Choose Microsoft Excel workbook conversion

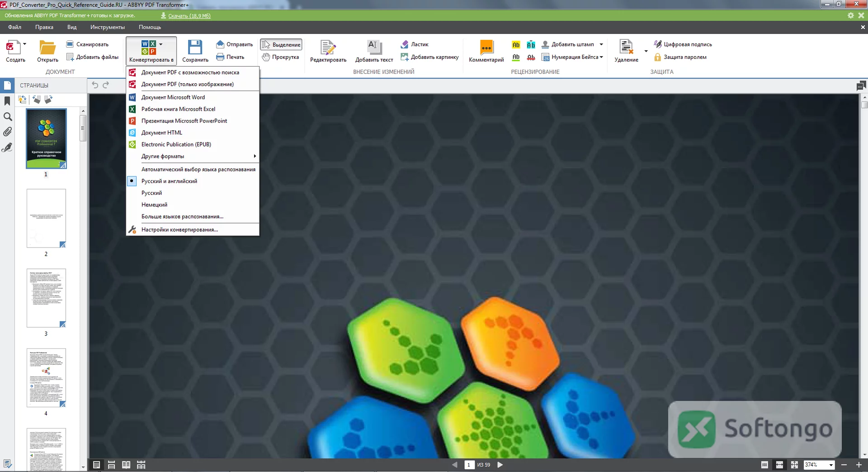pos(193,109)
